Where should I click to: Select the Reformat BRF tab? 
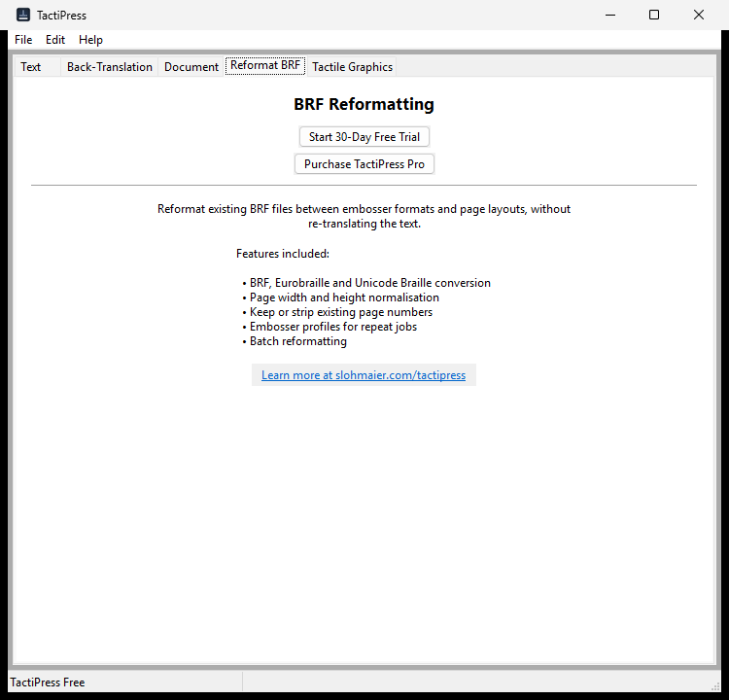coord(265,65)
